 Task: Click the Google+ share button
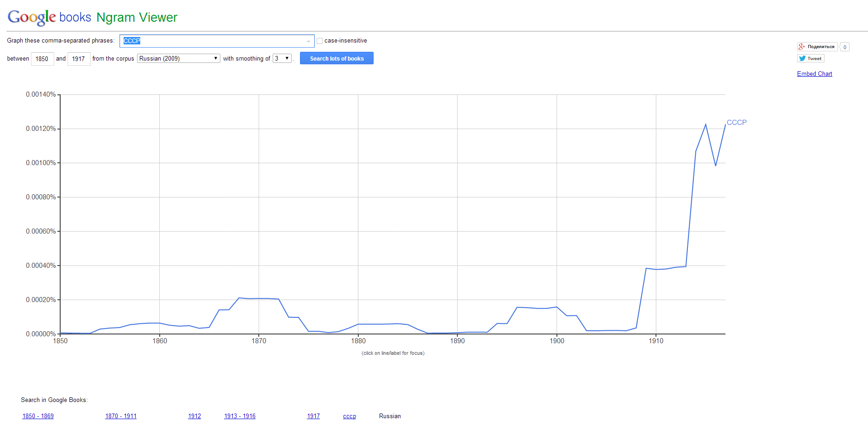coord(817,47)
